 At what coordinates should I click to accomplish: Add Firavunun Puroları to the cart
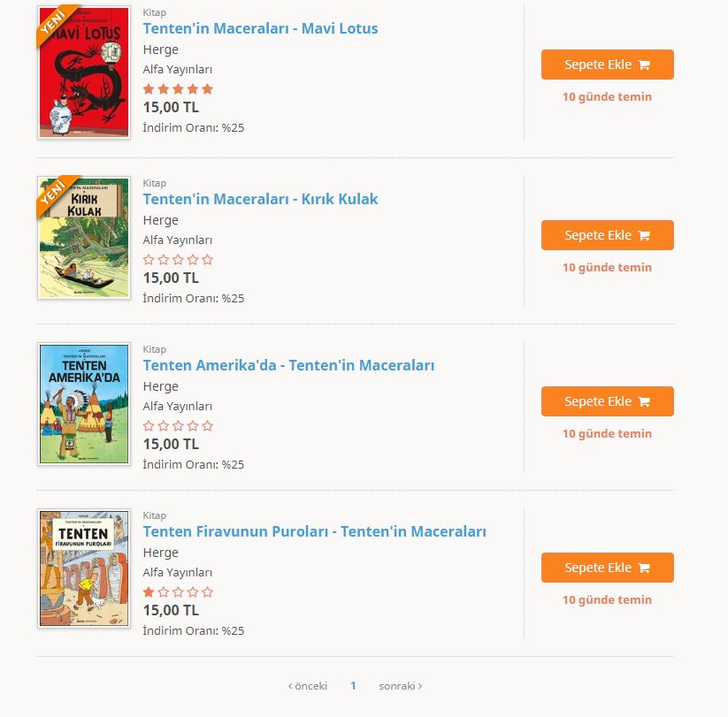click(x=607, y=568)
